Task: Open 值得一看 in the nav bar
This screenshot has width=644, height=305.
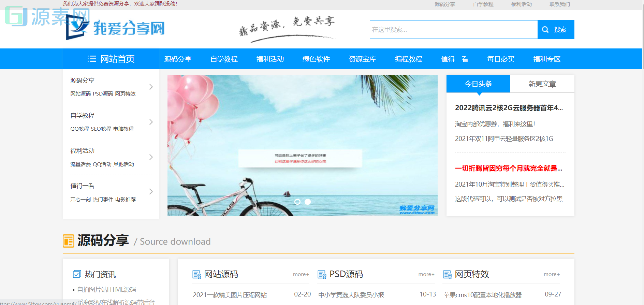Action: pyautogui.click(x=455, y=59)
